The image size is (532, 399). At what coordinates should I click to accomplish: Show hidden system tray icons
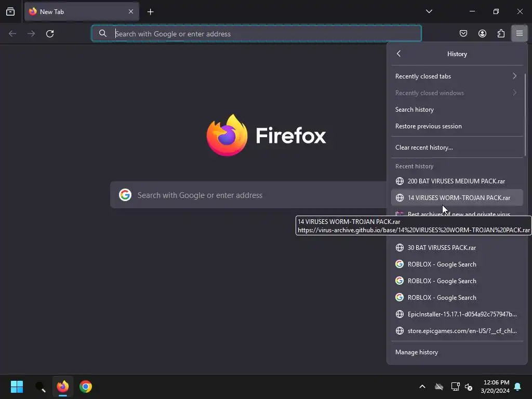[422, 387]
